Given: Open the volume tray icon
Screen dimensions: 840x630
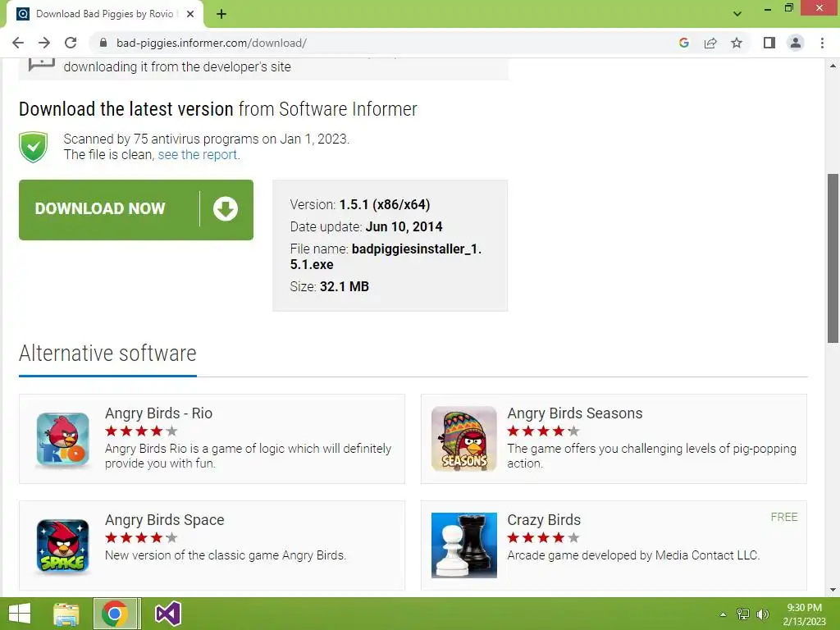Looking at the screenshot, I should [763, 614].
